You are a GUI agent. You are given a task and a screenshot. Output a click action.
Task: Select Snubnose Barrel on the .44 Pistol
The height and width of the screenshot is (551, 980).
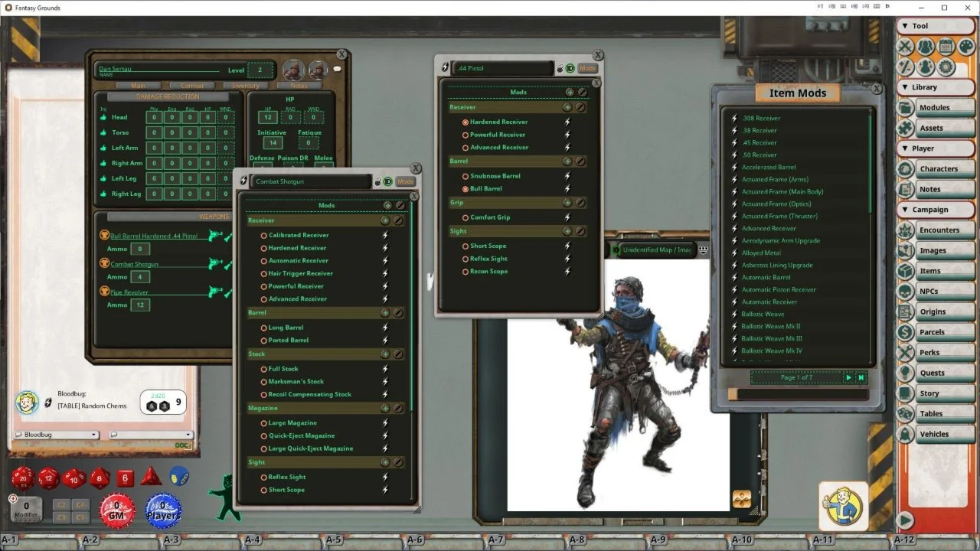[x=465, y=176]
